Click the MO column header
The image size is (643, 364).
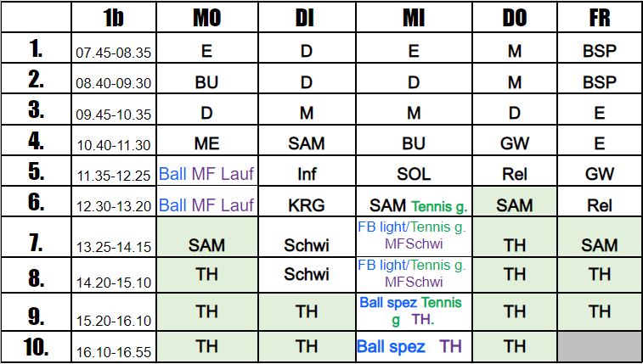(x=207, y=17)
